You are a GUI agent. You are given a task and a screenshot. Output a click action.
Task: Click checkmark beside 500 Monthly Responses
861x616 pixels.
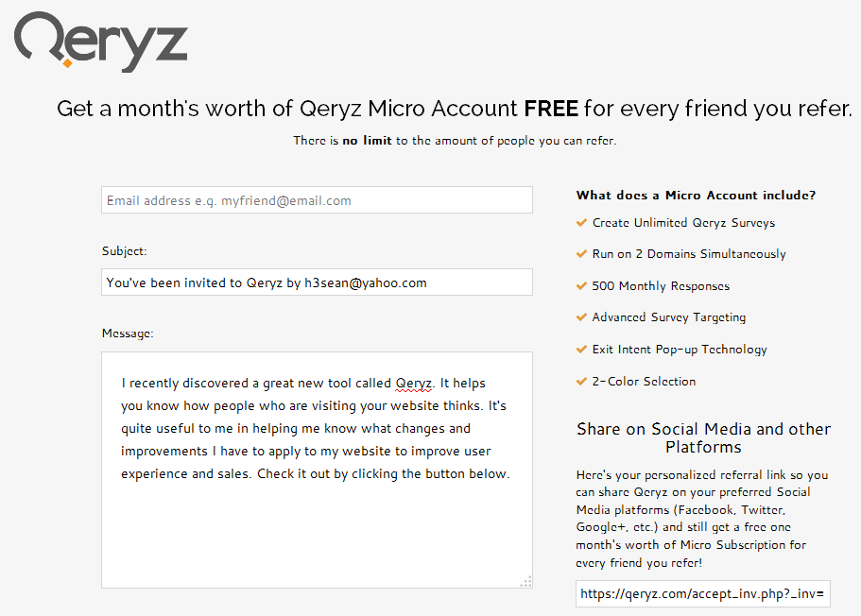click(581, 285)
